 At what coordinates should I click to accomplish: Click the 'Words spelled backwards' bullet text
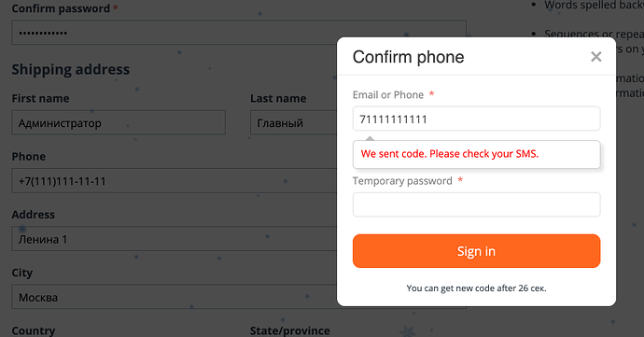pyautogui.click(x=594, y=5)
